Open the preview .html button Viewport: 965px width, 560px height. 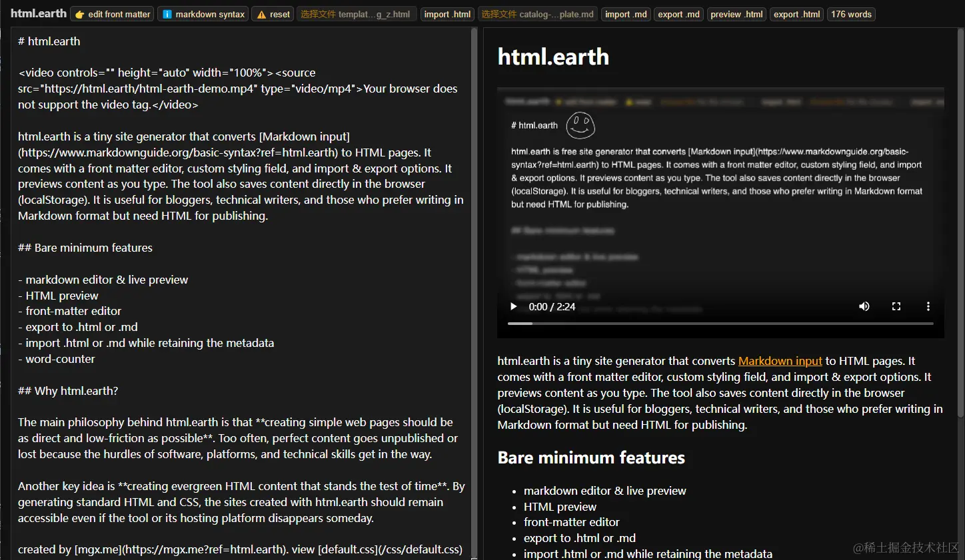pos(736,14)
